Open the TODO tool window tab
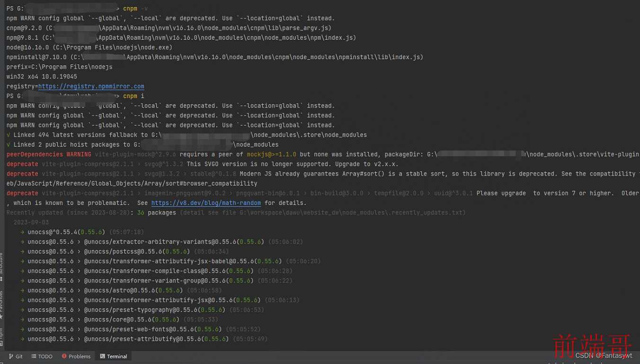The image size is (640, 364). 42,356
